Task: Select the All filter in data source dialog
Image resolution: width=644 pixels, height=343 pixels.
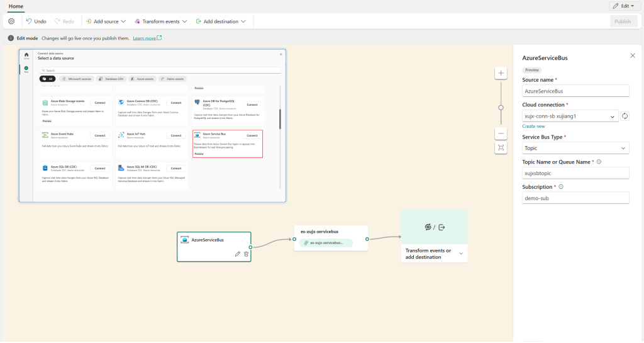Action: pos(48,79)
